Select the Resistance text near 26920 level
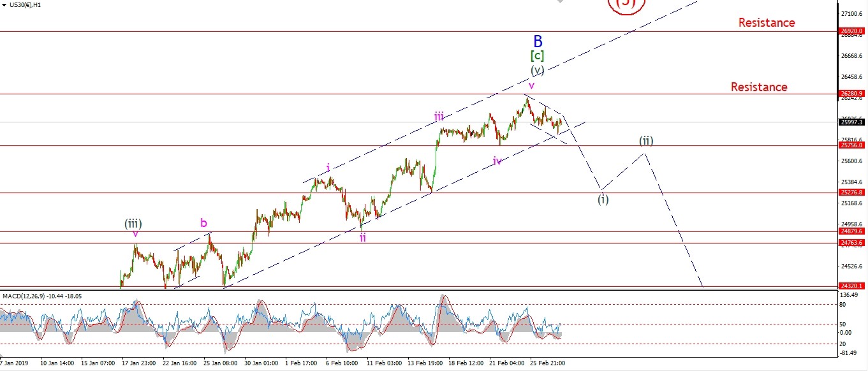This screenshot has width=868, height=371. pyautogui.click(x=767, y=23)
